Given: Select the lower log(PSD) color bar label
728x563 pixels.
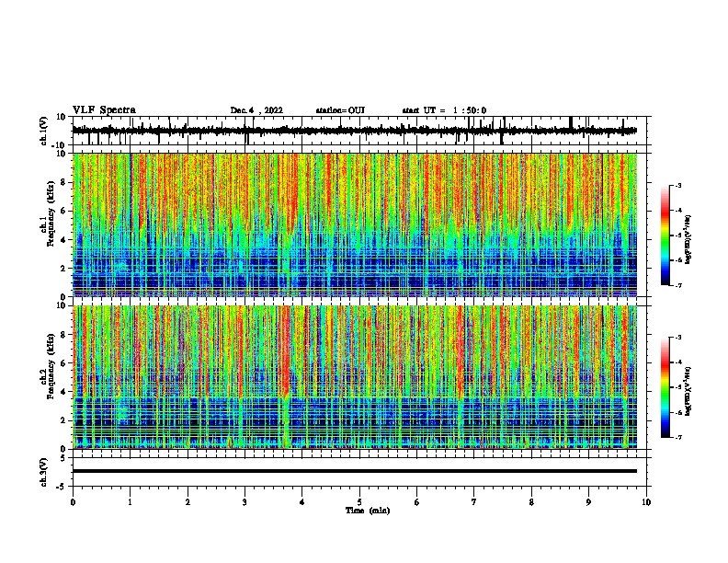Looking at the screenshot, I should [x=688, y=392].
